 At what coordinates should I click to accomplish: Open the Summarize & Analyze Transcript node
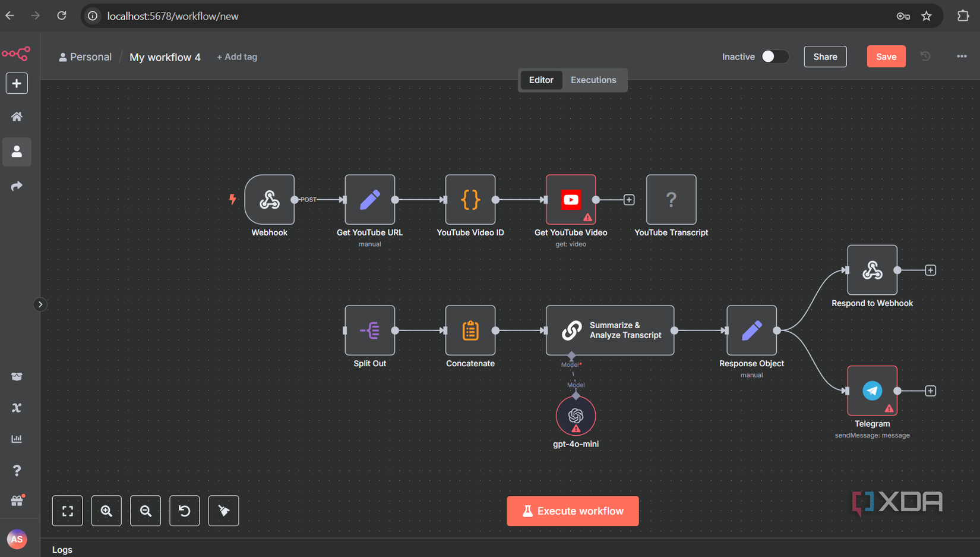(609, 331)
